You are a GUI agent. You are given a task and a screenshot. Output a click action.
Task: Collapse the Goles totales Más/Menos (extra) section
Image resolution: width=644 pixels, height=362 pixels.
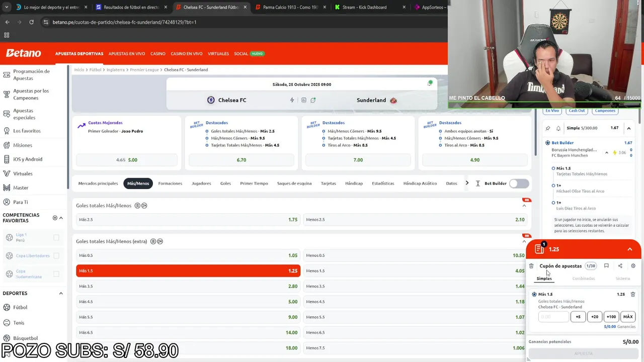[524, 241]
